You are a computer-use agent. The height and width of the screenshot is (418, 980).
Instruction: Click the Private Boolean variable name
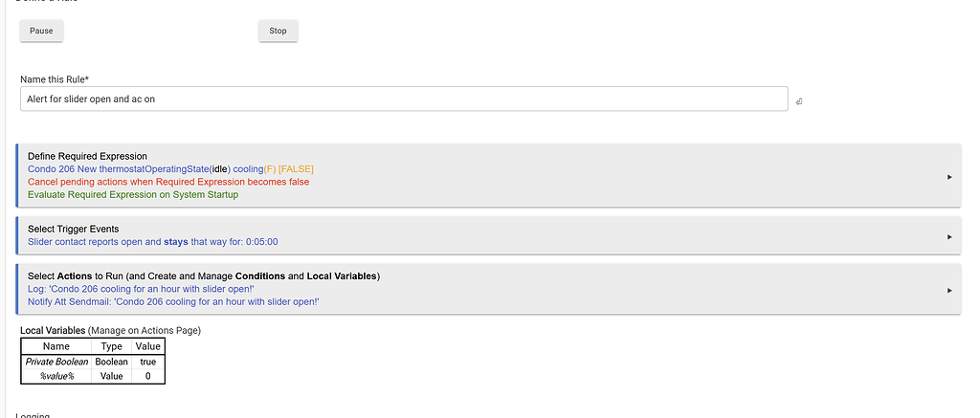click(56, 363)
